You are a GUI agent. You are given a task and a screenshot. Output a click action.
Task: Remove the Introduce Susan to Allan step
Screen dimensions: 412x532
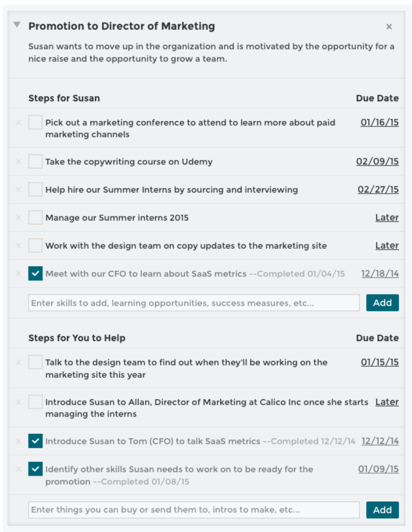coord(19,402)
